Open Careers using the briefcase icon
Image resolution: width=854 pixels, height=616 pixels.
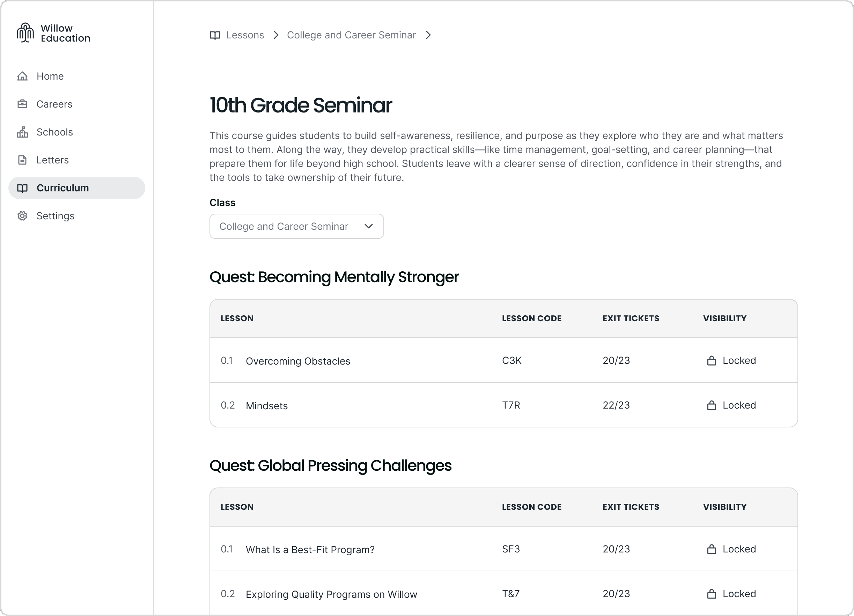(23, 104)
